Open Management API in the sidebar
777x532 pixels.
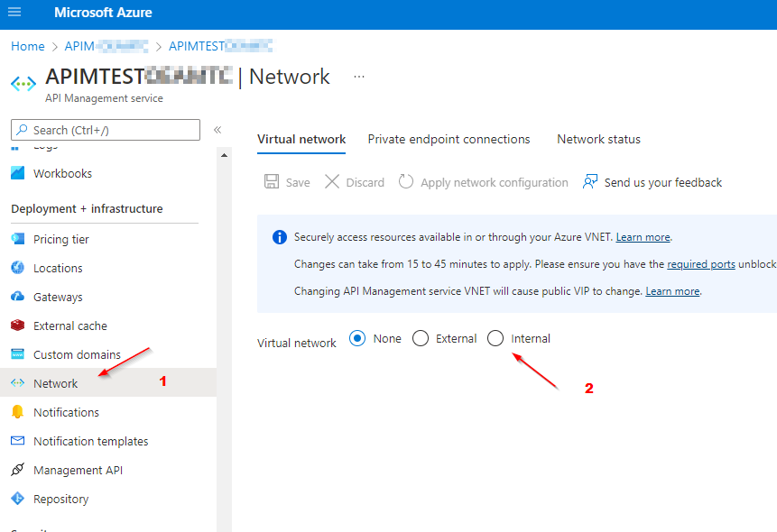coord(78,470)
